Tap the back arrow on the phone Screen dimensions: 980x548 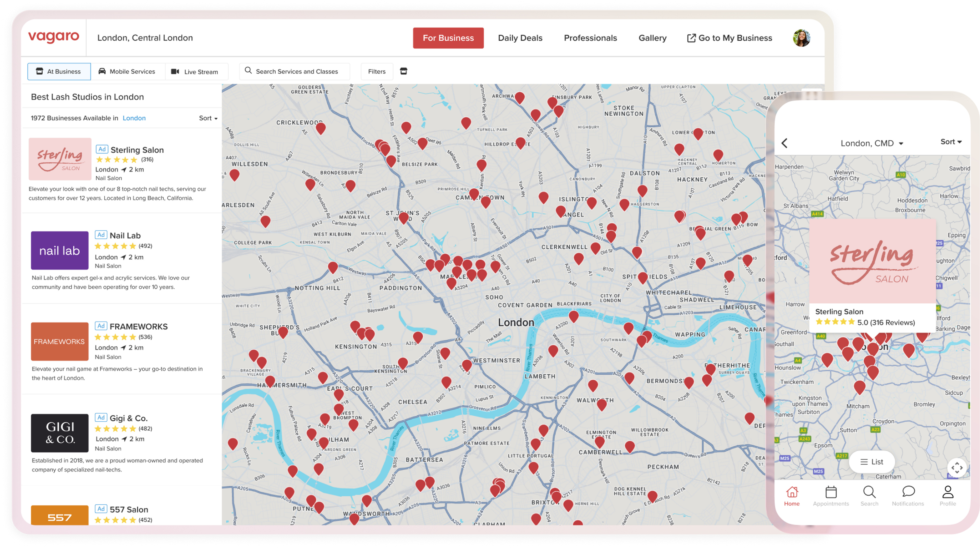pyautogui.click(x=785, y=143)
